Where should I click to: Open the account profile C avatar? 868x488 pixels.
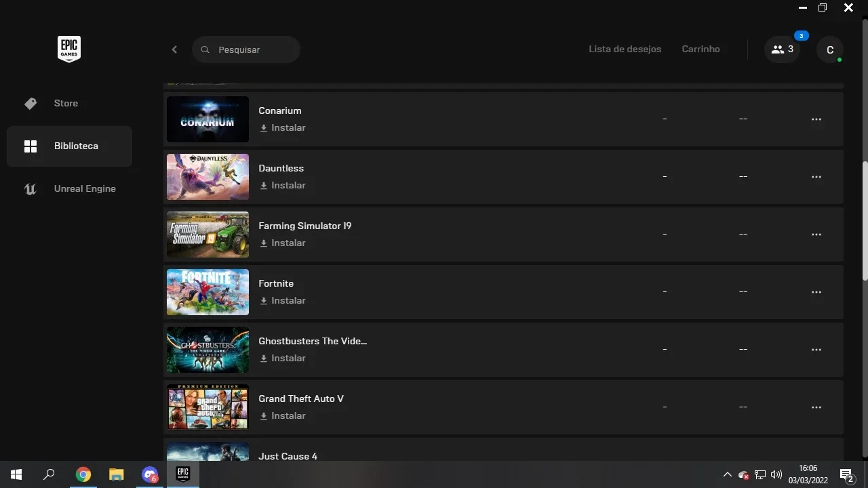830,49
